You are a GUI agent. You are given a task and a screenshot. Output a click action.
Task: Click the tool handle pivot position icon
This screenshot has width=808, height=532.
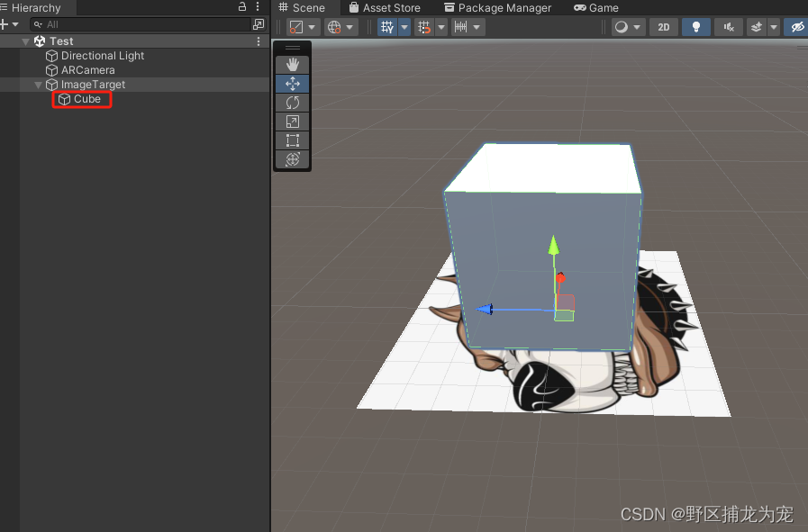click(296, 27)
